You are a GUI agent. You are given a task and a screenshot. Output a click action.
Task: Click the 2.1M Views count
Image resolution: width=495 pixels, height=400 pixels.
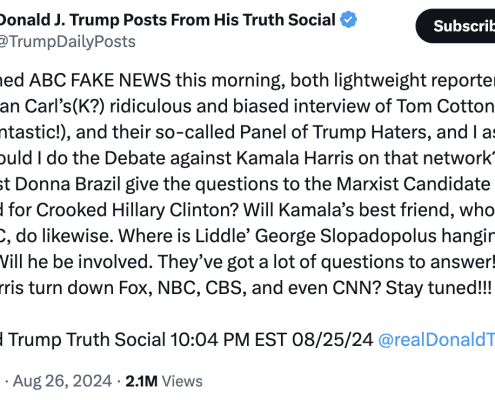coord(164,381)
